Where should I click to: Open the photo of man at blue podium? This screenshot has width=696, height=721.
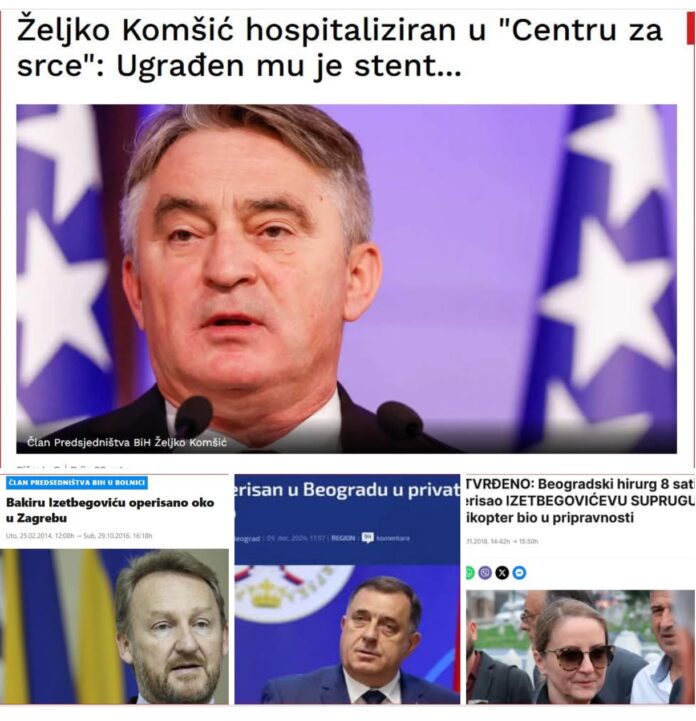click(x=347, y=634)
